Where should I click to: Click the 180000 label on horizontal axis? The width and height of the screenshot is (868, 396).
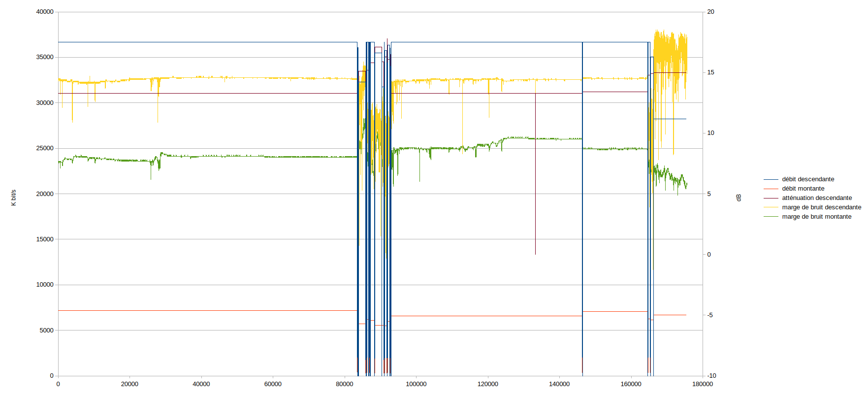(702, 384)
